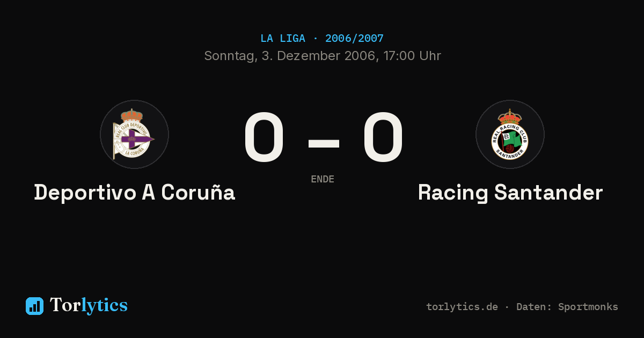Select the LA LIGA · 2006/2007 header
Viewport: 644px width, 338px height.
(x=322, y=39)
